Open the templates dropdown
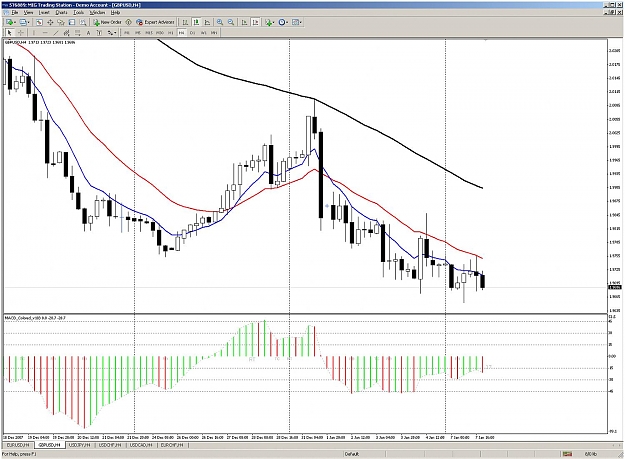The width and height of the screenshot is (625, 459). [297, 22]
